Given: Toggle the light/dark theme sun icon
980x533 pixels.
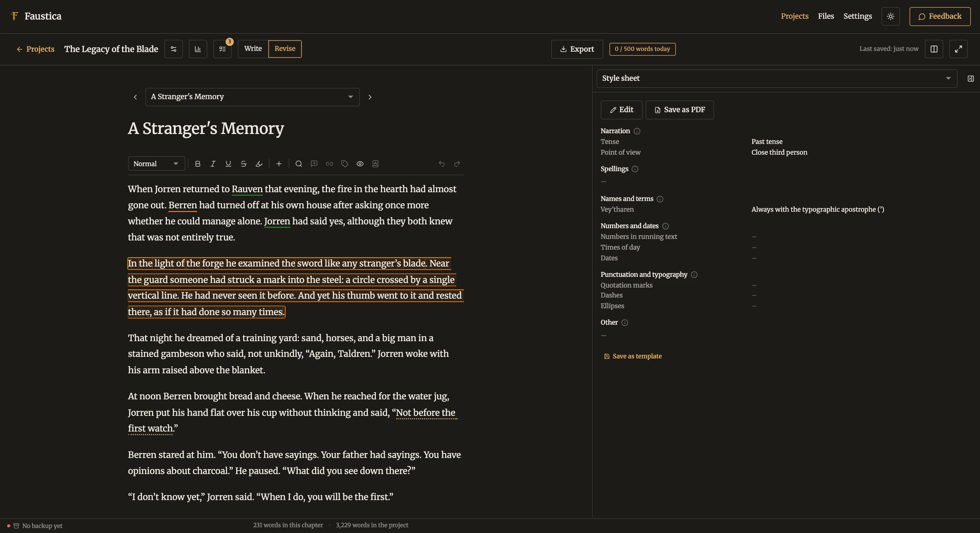Looking at the screenshot, I should pyautogui.click(x=890, y=16).
